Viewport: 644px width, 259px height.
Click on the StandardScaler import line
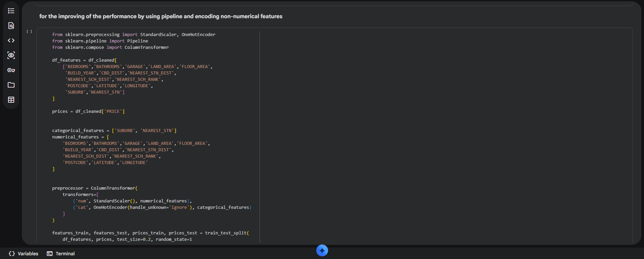(x=134, y=34)
